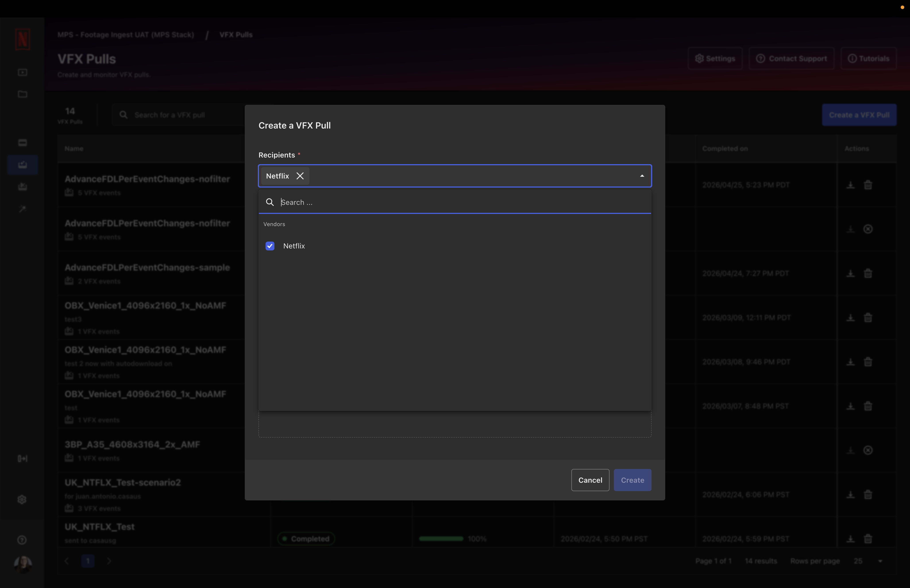Collapse the Recipients dropdown arrow

[x=642, y=176]
